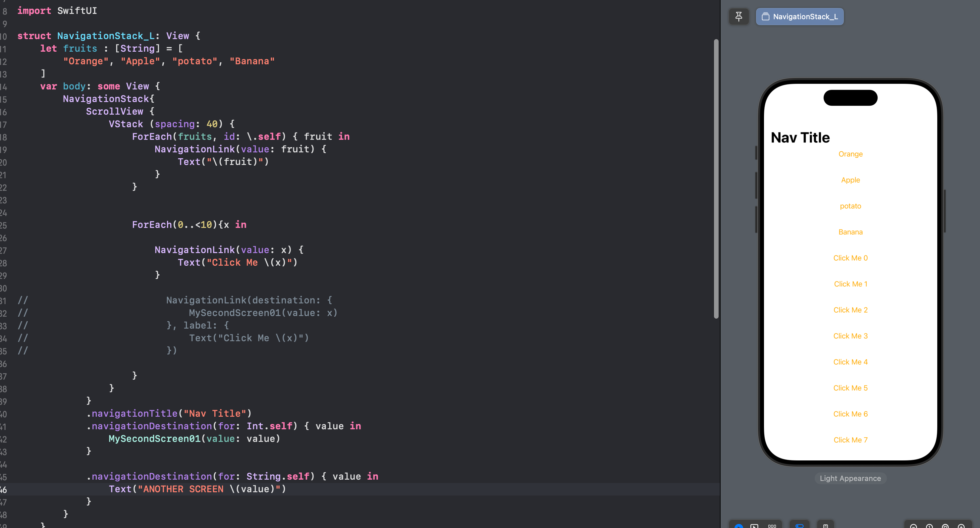Click the editor vertical scrollbar thumb
Viewport: 980px width, 528px height.
tap(716, 179)
